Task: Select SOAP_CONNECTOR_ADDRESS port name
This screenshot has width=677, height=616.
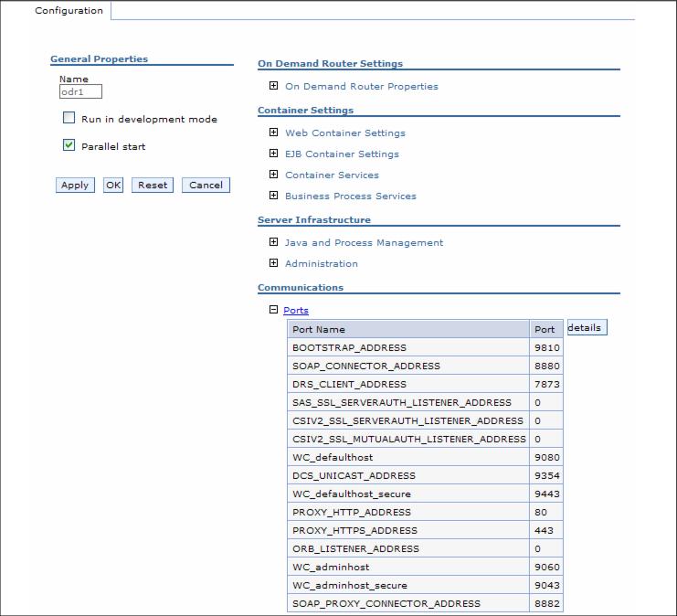Action: click(366, 366)
